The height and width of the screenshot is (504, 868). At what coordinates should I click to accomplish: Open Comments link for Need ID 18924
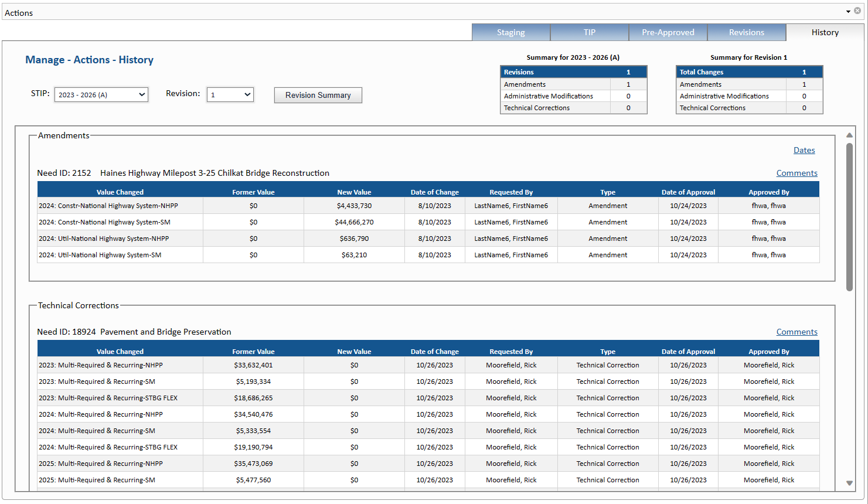(x=797, y=332)
